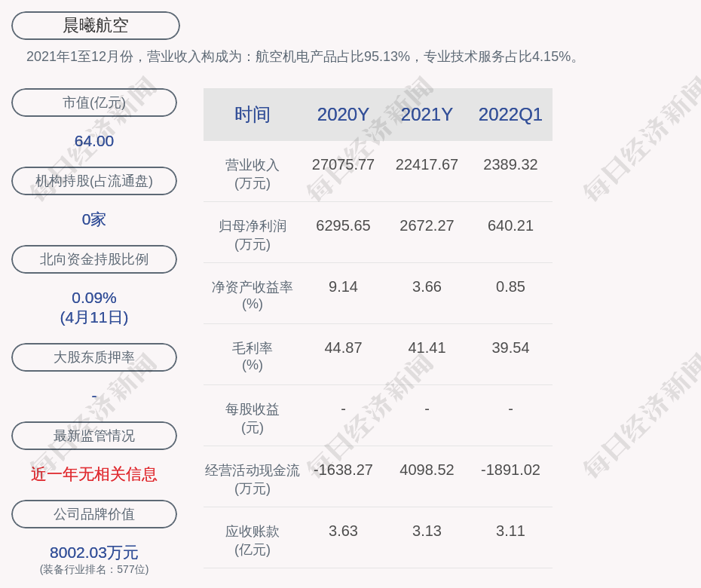Select receivables value 3.11

pyautogui.click(x=510, y=531)
